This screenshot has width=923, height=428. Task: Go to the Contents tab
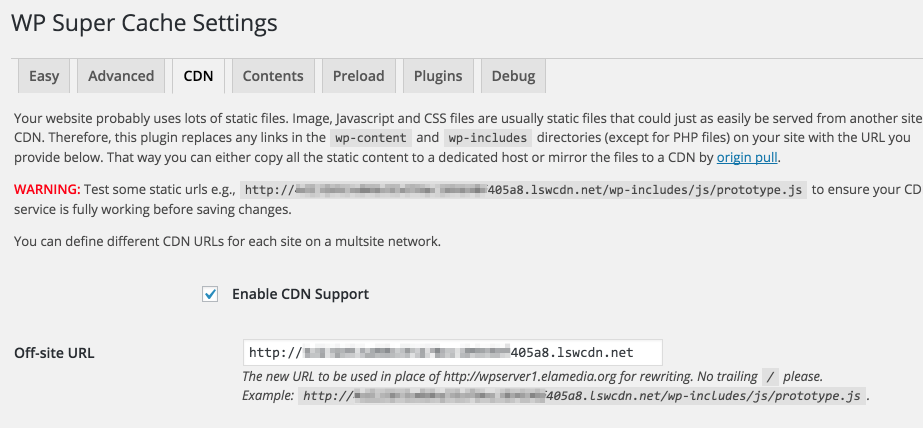tap(273, 76)
